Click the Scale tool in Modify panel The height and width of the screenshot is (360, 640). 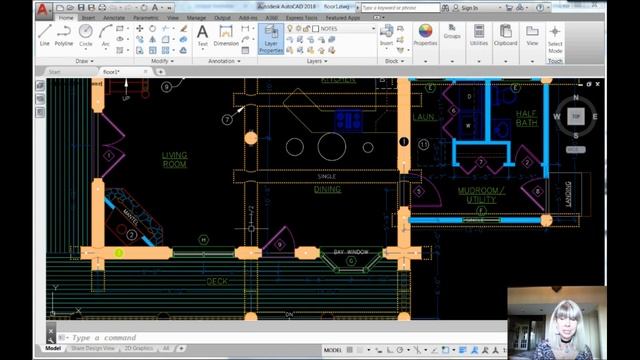tap(152, 50)
